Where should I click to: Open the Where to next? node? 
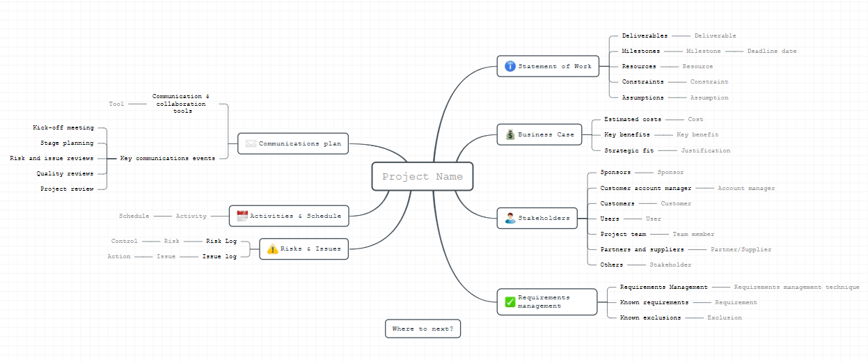tap(423, 329)
